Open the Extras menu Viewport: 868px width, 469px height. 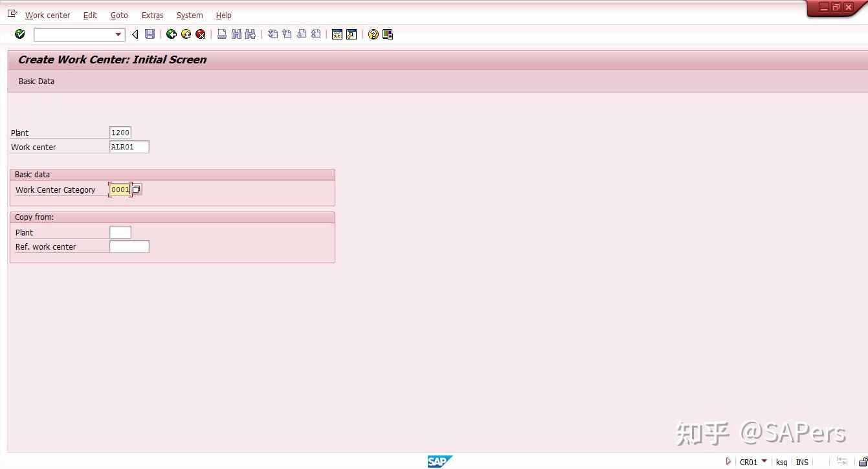tap(152, 15)
